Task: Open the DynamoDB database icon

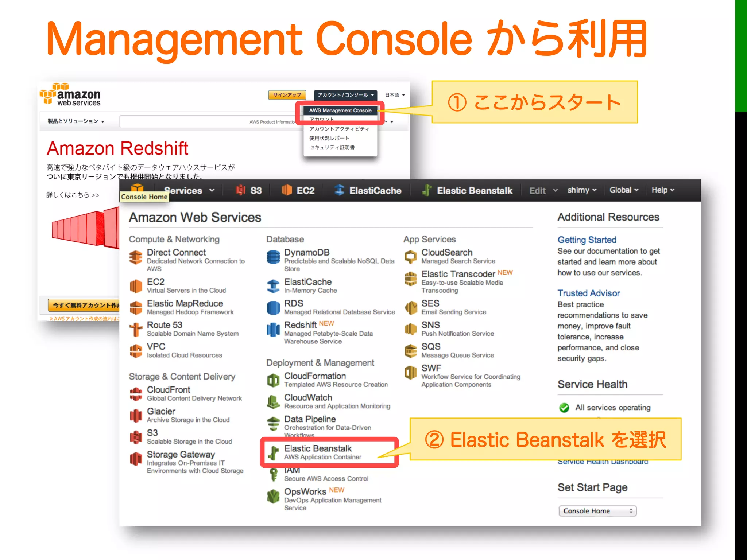Action: (273, 257)
